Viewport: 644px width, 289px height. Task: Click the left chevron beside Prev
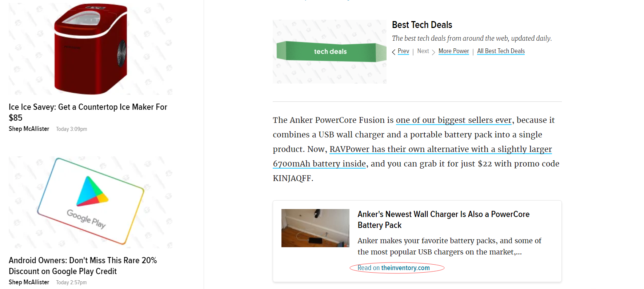(393, 52)
